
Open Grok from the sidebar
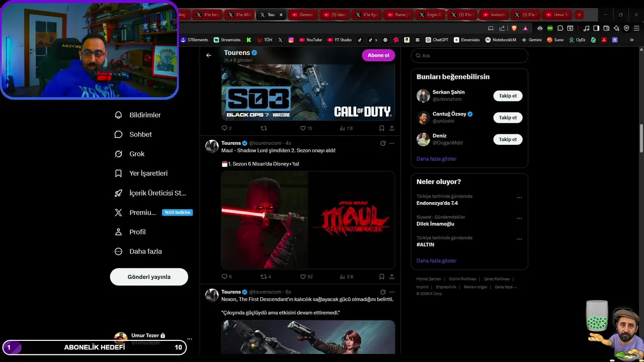[130, 154]
